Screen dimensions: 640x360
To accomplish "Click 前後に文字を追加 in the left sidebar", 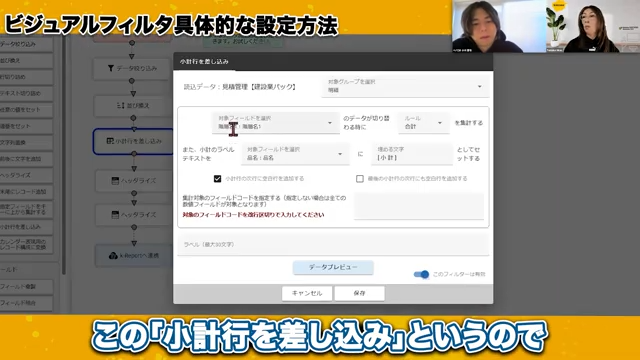I will pyautogui.click(x=25, y=159).
